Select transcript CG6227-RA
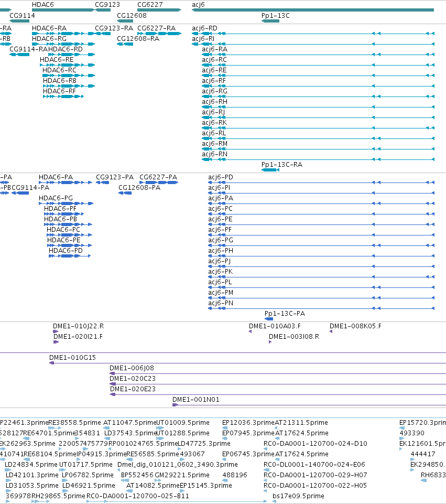This screenshot has width=446, height=504. click(156, 28)
